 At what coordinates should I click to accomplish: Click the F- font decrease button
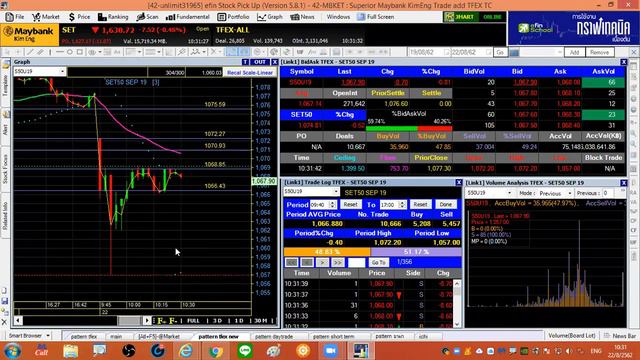coord(173,321)
